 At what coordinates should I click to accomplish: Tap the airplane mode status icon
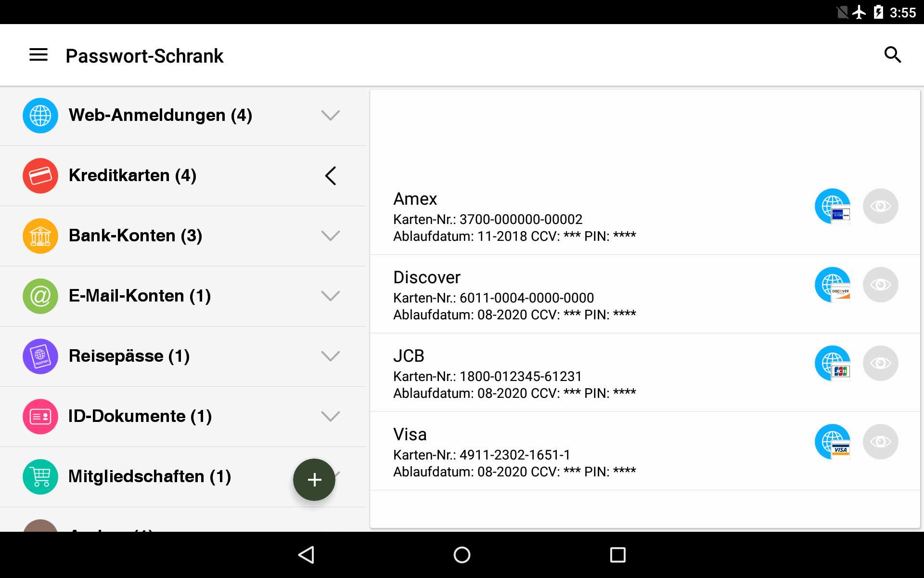coord(859,12)
